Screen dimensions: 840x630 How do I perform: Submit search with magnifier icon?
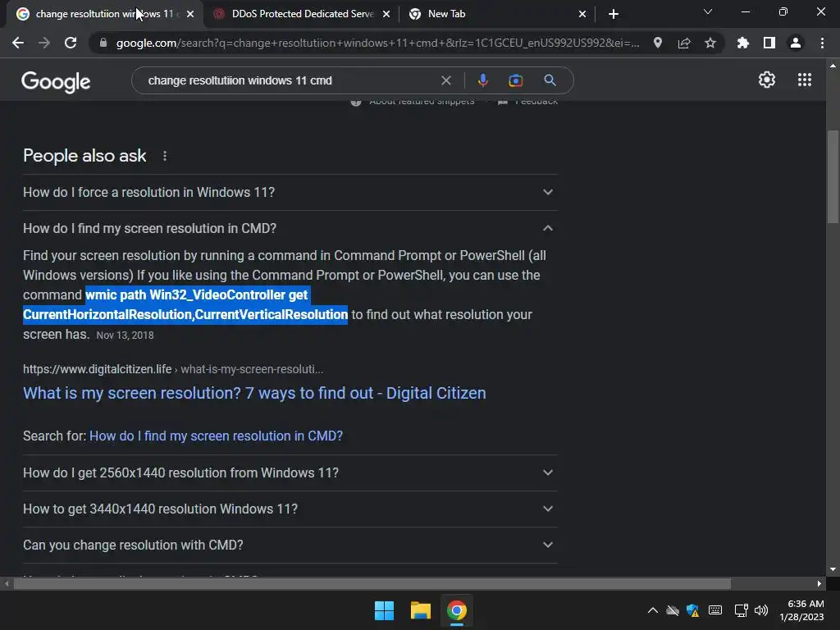(x=550, y=80)
